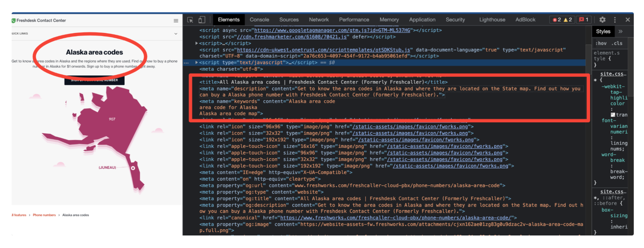
Task: Open the canonical alaska-area-code URL
Action: point(396,218)
